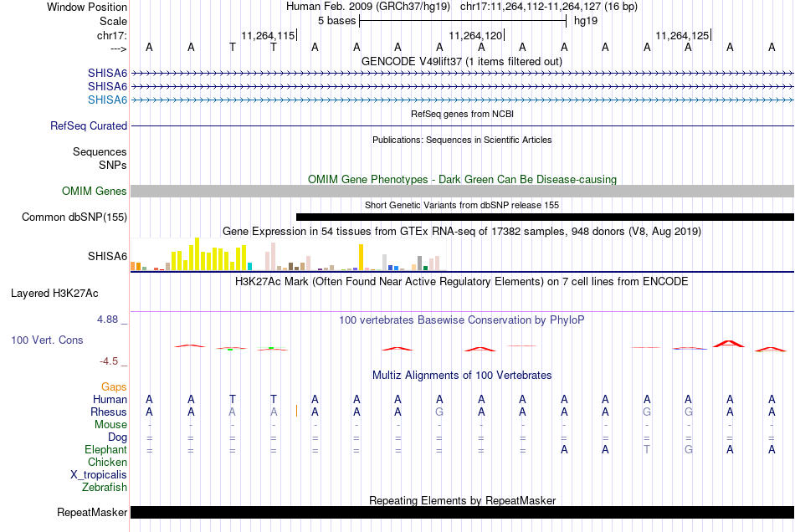Click the RefSeq Curated intron line
This screenshot has width=795, height=532.
click(x=463, y=125)
